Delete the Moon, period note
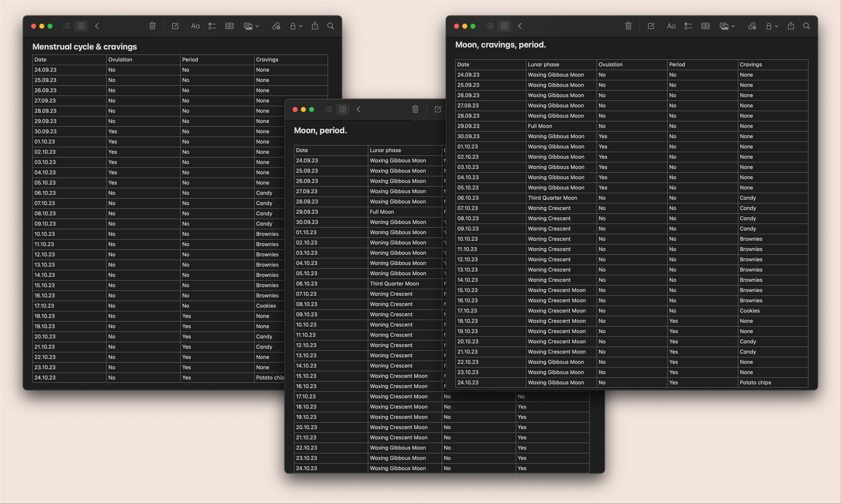This screenshot has width=841, height=504. pyautogui.click(x=415, y=109)
